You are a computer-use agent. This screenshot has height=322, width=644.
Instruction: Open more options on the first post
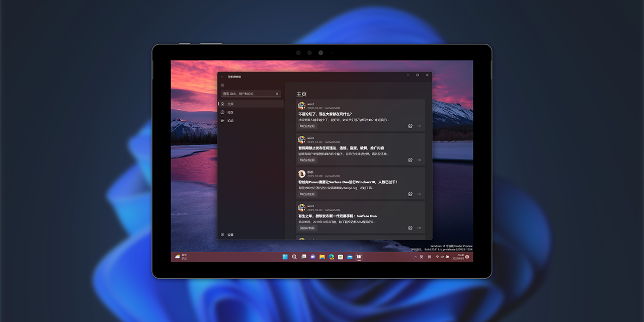pyautogui.click(x=418, y=126)
